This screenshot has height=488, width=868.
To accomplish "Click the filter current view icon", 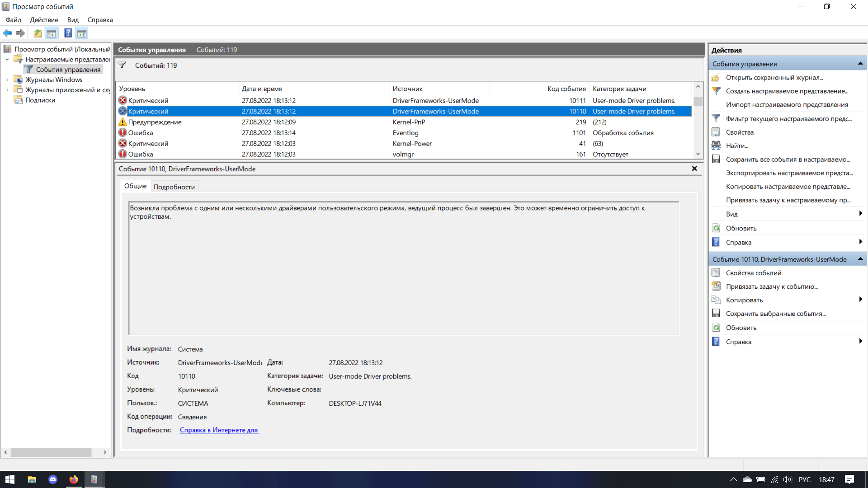I will (x=716, y=119).
